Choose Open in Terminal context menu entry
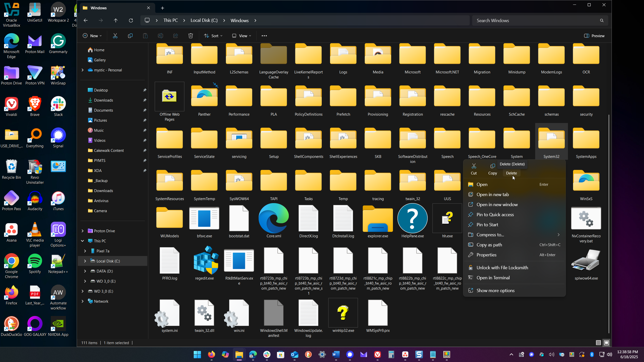Image resolution: width=644 pixels, height=362 pixels. 493,278
